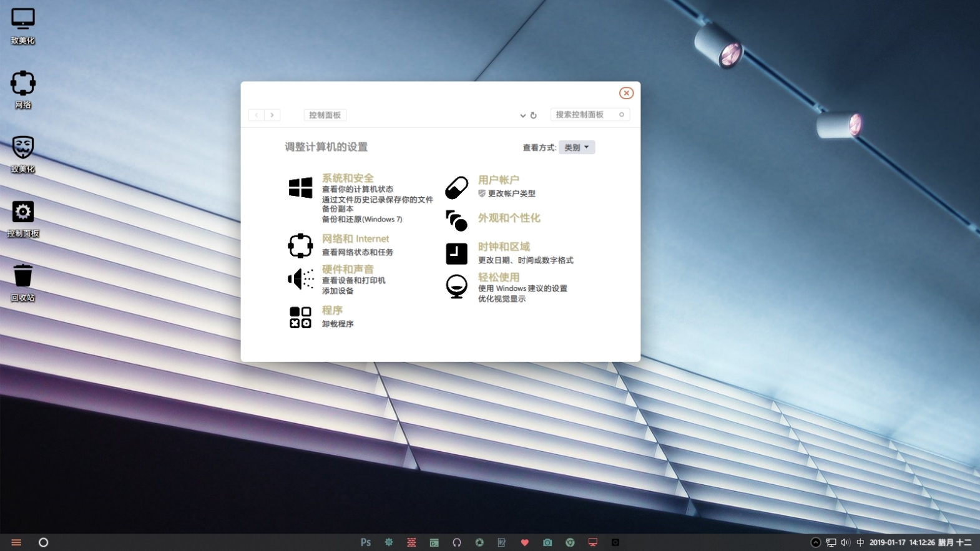980x551 pixels.
Task: Click the teal gear taskbar icon
Action: coord(389,542)
